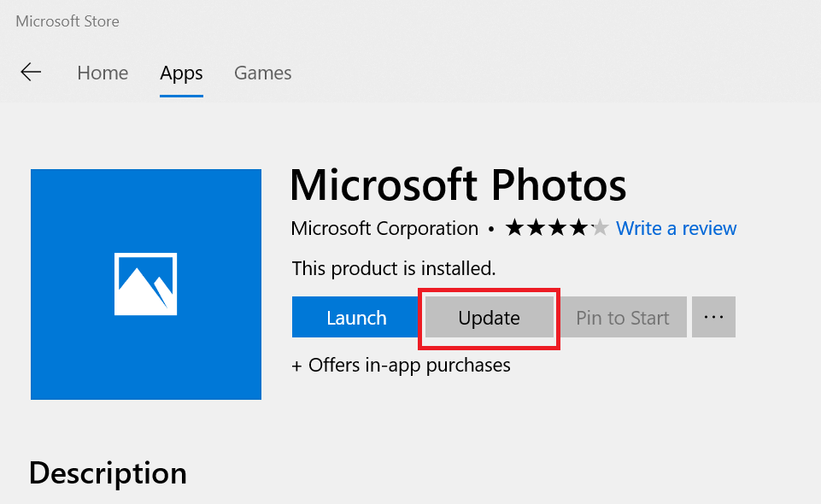Click the Microsoft Corporation publisher name
Screen dimensions: 821x504
(384, 229)
